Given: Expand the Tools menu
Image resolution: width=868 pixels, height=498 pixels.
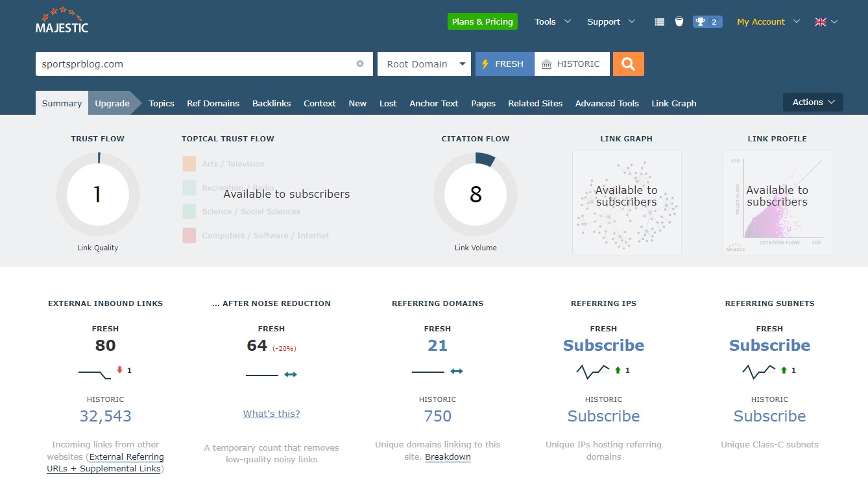Looking at the screenshot, I should click(552, 21).
